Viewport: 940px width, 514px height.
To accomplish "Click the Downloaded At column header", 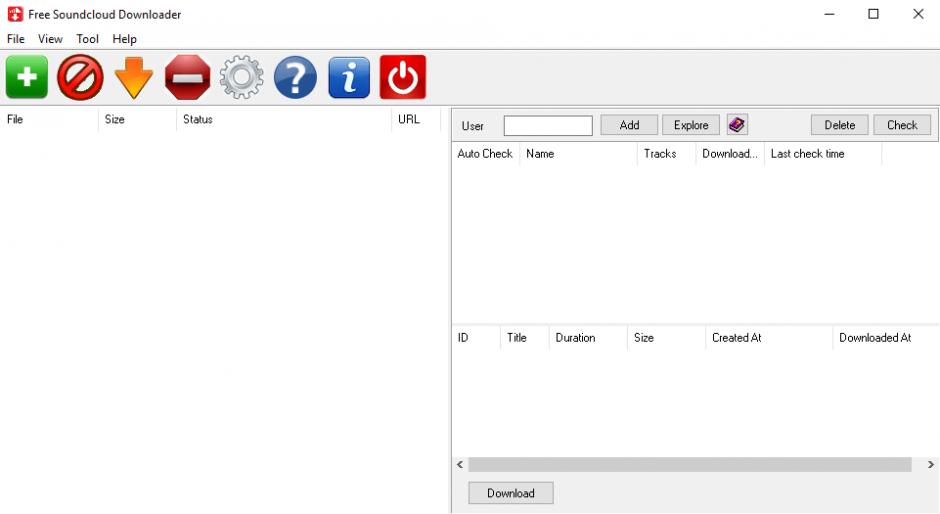I will (886, 338).
